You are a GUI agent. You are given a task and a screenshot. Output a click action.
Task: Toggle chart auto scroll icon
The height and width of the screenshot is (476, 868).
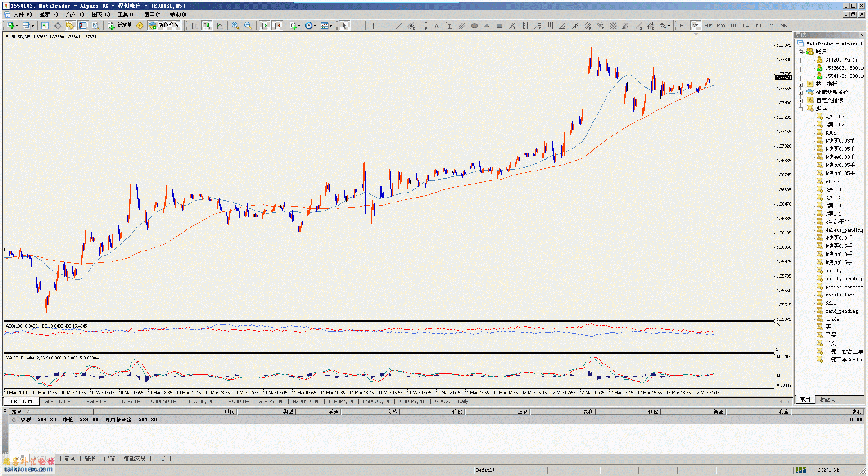tap(265, 26)
